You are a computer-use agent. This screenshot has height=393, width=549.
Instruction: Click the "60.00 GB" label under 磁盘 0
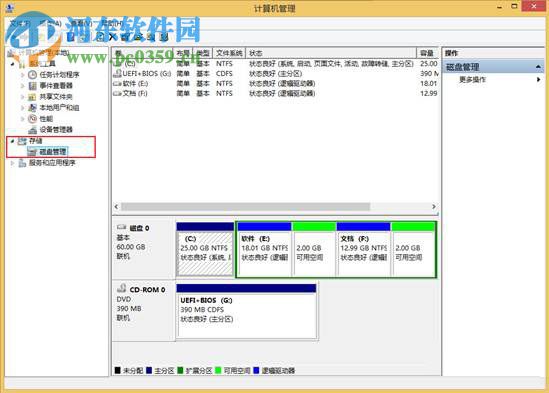(x=131, y=247)
